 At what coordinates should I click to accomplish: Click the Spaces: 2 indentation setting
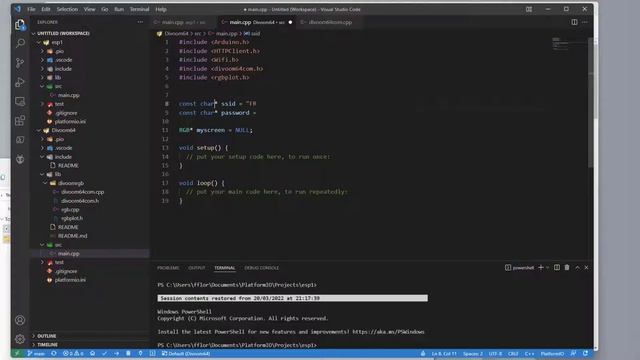(473, 353)
